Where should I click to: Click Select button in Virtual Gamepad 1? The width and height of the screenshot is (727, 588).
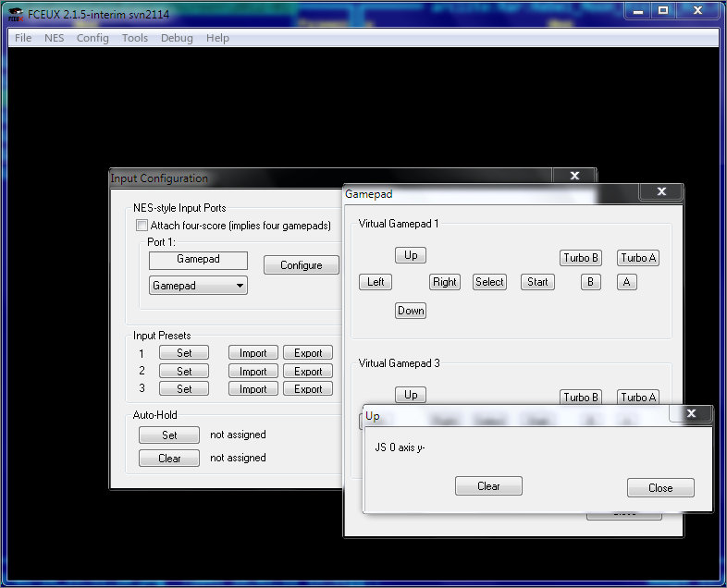point(489,282)
